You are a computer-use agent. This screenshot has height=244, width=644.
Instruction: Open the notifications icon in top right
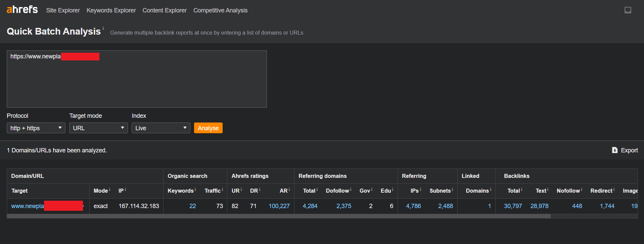coord(628,10)
